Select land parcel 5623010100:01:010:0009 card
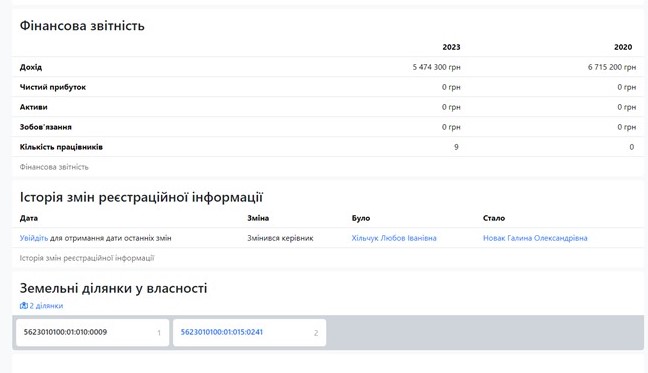This screenshot has height=373, width=648. (x=93, y=333)
